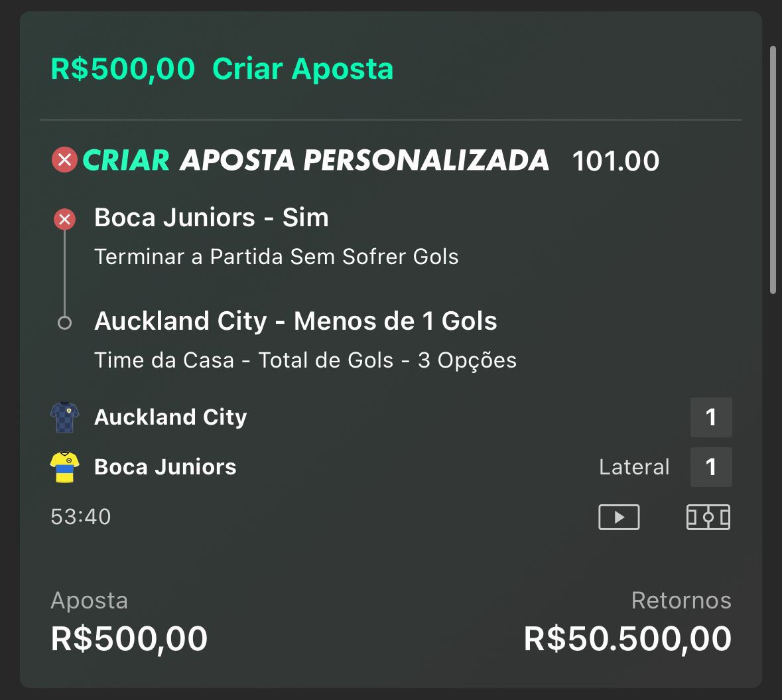The image size is (782, 700).
Task: Click the R$50.500,00 Retornos amount
Action: [627, 639]
